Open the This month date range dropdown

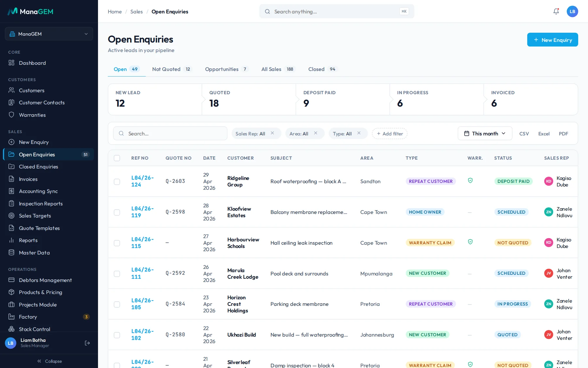click(x=485, y=133)
